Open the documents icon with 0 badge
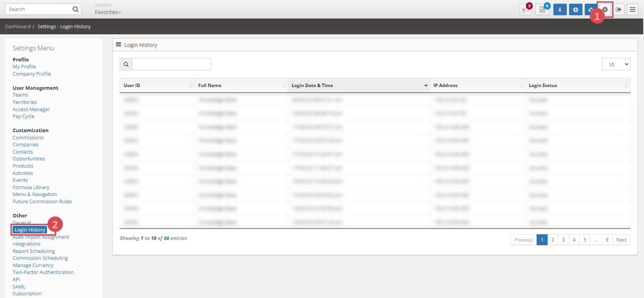 tap(542, 10)
